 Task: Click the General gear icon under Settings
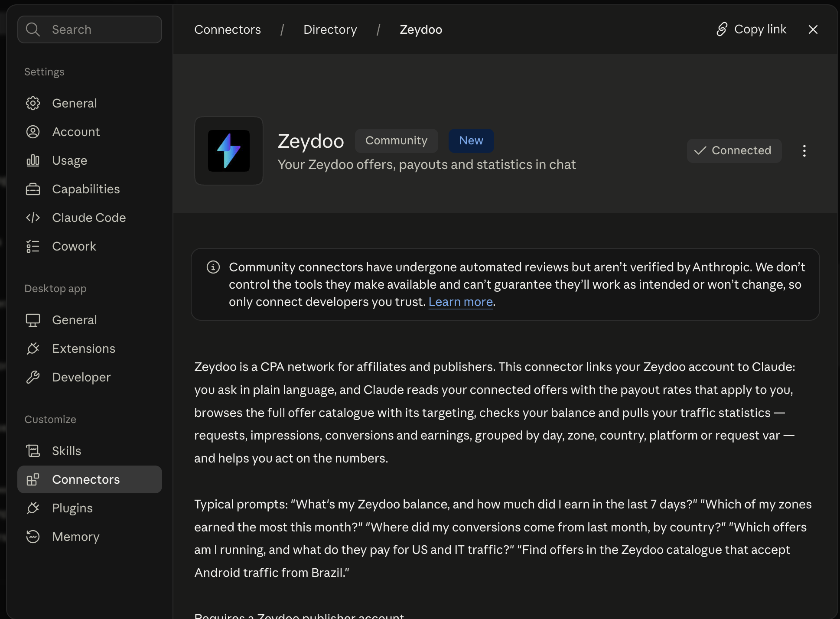(33, 103)
